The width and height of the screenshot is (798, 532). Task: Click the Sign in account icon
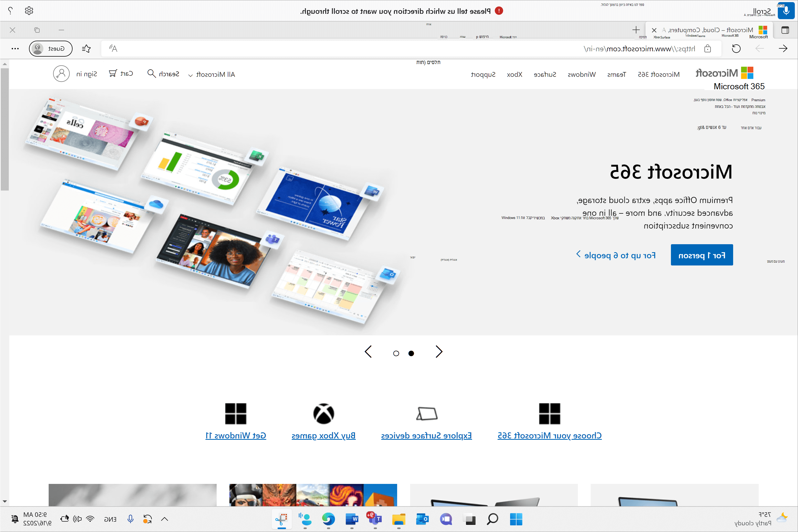click(x=61, y=74)
